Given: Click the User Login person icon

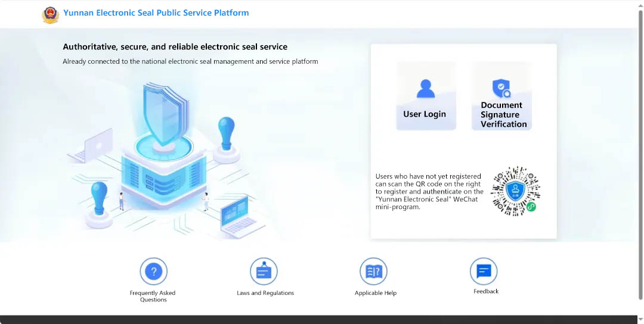Looking at the screenshot, I should click(x=426, y=89).
